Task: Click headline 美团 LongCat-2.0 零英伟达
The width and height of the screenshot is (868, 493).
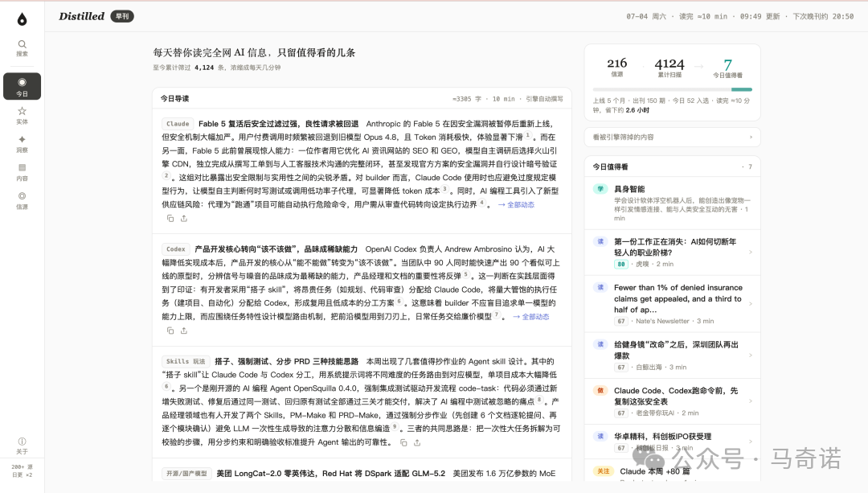Action: click(x=330, y=474)
